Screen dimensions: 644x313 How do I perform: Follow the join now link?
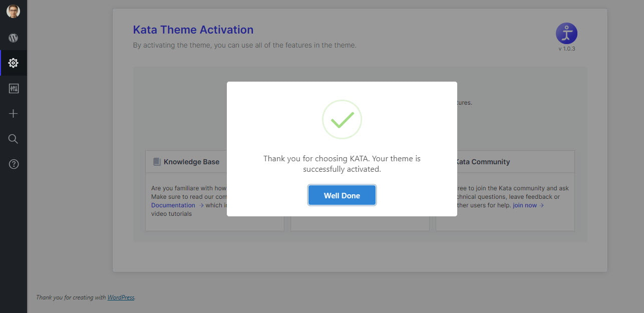(524, 205)
